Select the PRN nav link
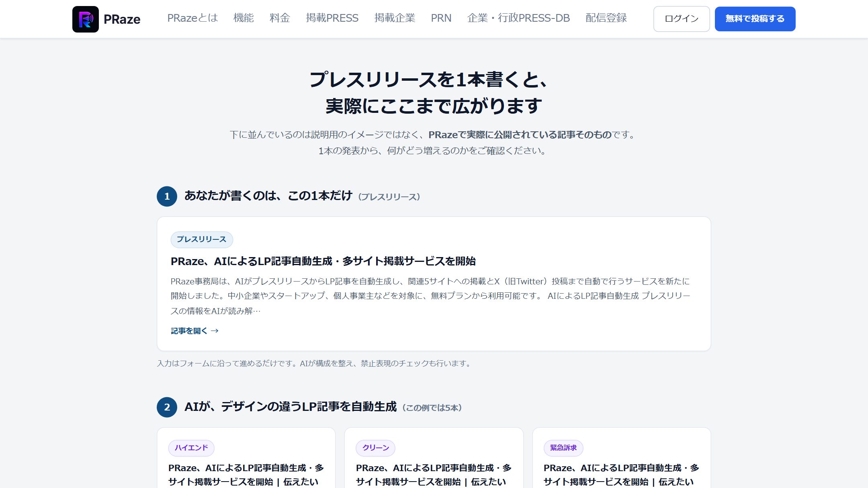This screenshot has height=488, width=868. coord(441,18)
